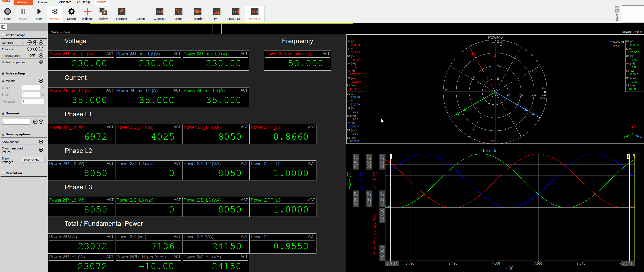The height and width of the screenshot is (272, 644).
Task: Click the U_L1 (V) recorder axis label
Action: tap(375, 180)
